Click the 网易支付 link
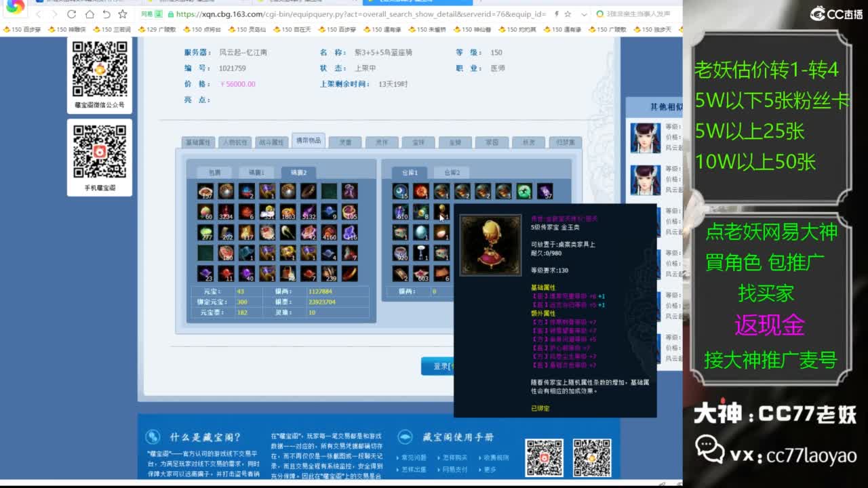 pos(455,469)
